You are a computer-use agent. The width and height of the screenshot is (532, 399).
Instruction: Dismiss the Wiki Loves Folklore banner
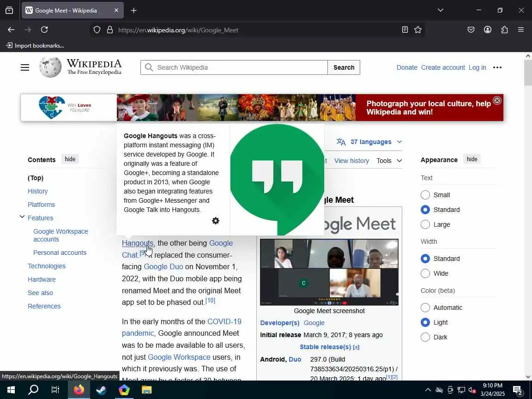point(497,100)
